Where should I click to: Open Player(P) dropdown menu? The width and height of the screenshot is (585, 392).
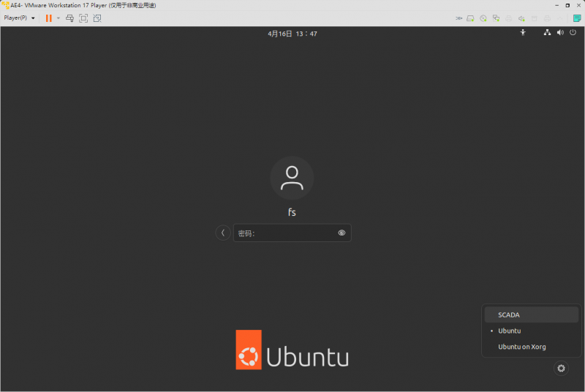[x=20, y=18]
